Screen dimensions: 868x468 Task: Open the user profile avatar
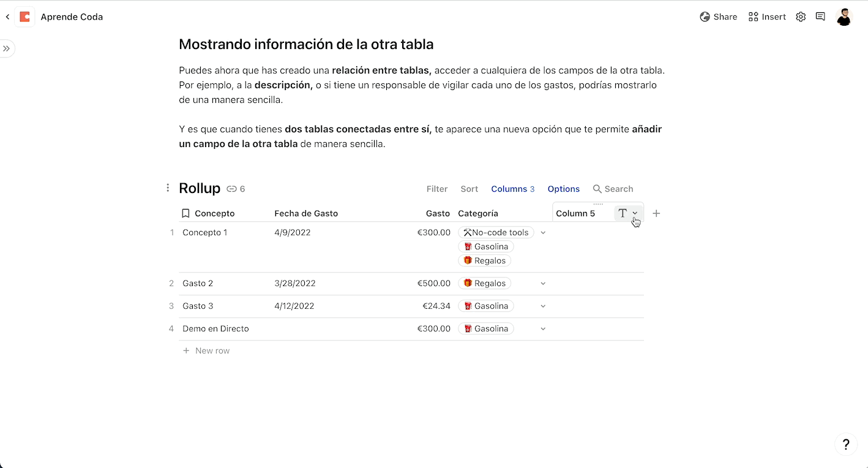[x=844, y=17]
